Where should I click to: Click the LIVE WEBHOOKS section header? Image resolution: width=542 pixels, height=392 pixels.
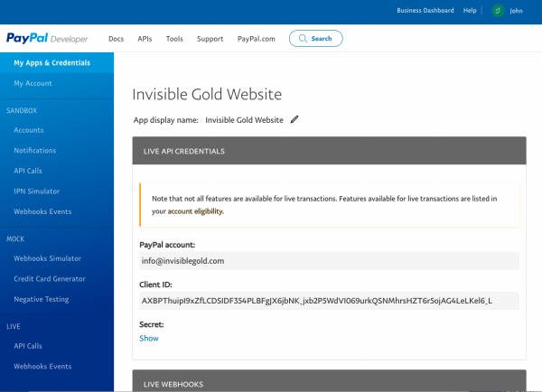329,380
